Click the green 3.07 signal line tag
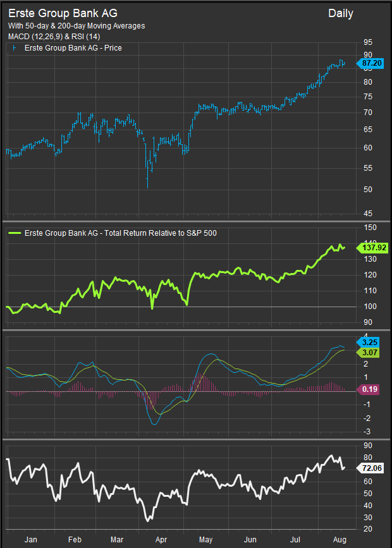392x548 pixels. point(370,351)
